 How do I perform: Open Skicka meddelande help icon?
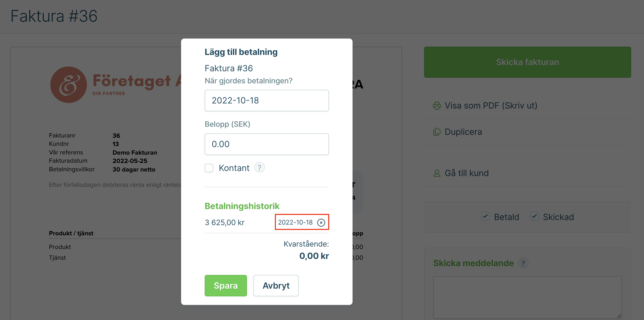click(523, 263)
